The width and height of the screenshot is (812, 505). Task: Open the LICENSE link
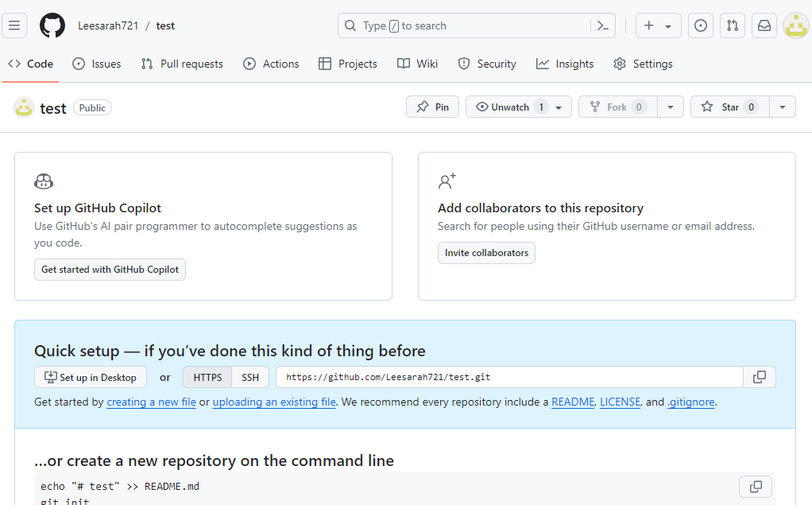point(620,402)
